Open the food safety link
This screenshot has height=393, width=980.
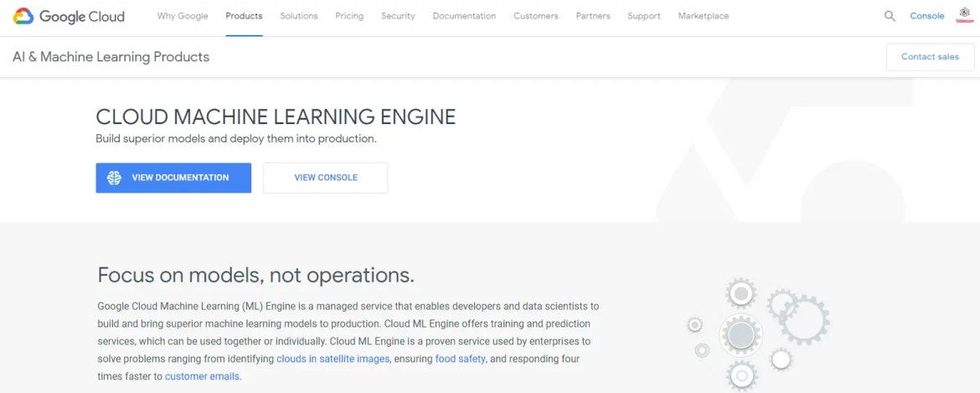(x=461, y=359)
